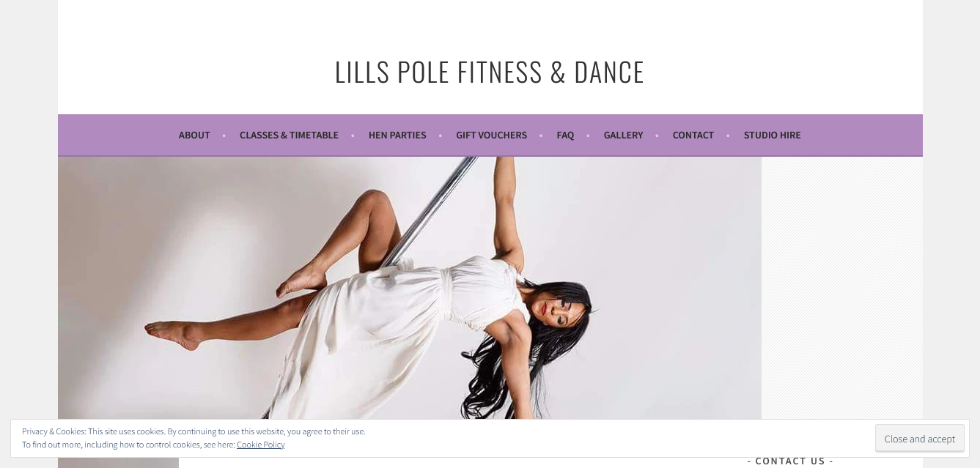
Task: Open the Cookie Policy link
Action: click(260, 445)
